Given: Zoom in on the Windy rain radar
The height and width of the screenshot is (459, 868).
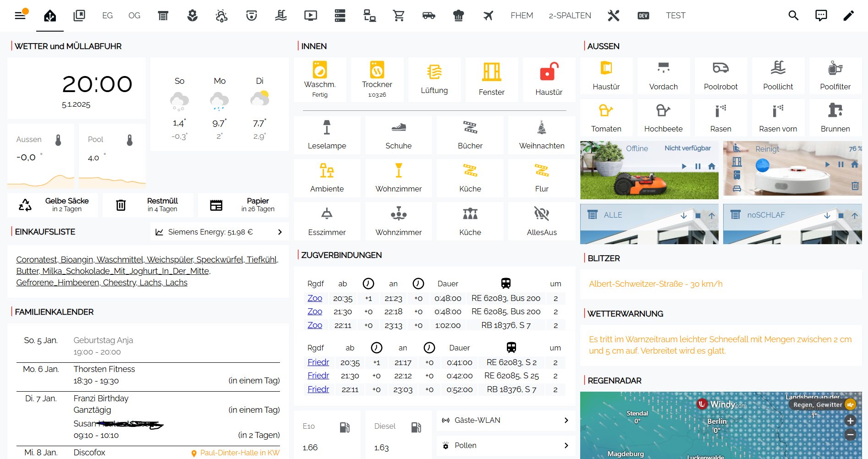Looking at the screenshot, I should (x=850, y=421).
